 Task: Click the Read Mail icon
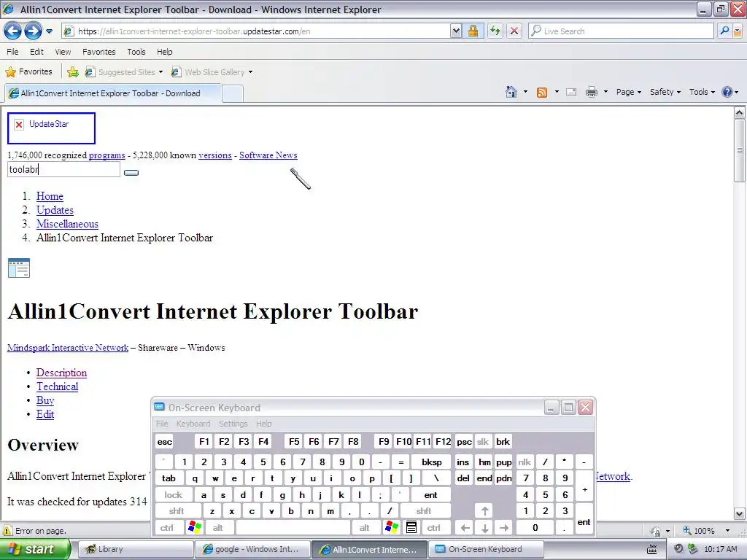coord(571,92)
